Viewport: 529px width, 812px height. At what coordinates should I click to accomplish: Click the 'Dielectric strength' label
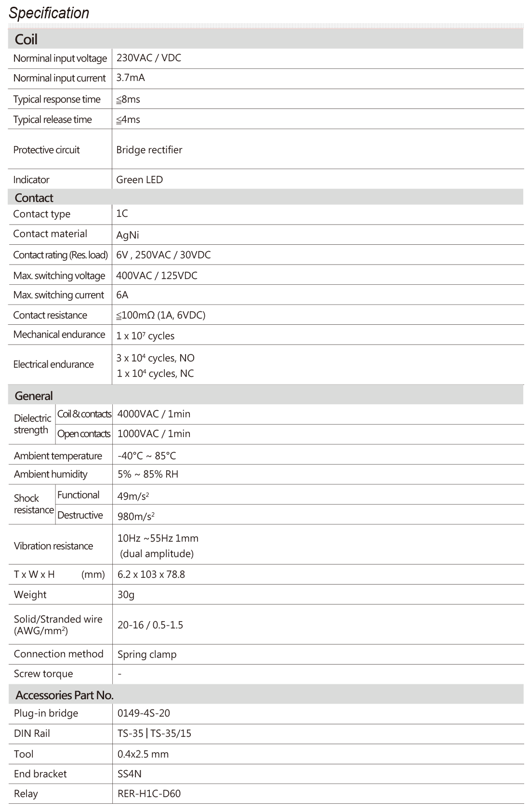[x=32, y=424]
